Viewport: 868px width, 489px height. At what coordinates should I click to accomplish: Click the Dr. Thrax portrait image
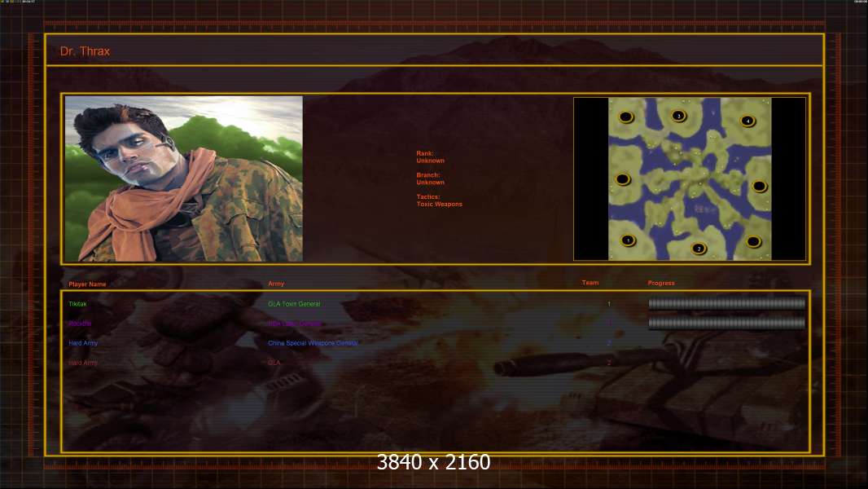[x=184, y=178]
